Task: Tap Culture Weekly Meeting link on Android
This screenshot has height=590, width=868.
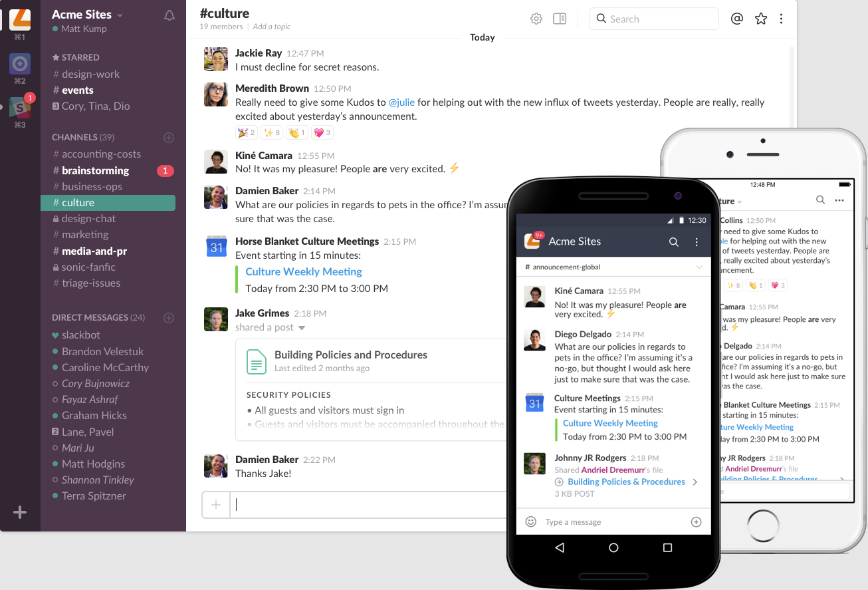Action: 610,423
